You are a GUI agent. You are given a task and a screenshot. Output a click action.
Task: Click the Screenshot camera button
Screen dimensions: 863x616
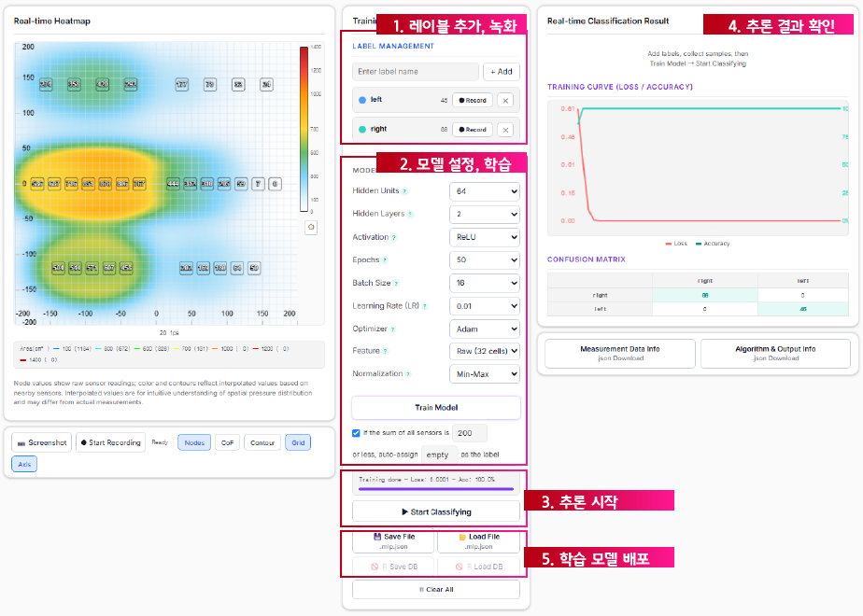tap(41, 442)
